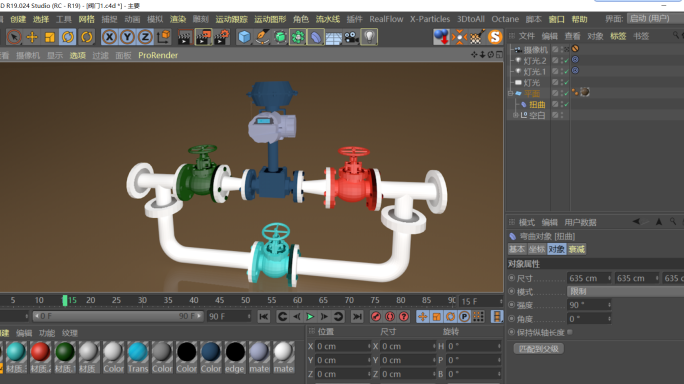This screenshot has width=684, height=384.
Task: Collapse the 平面 object tree
Action: tap(510, 93)
